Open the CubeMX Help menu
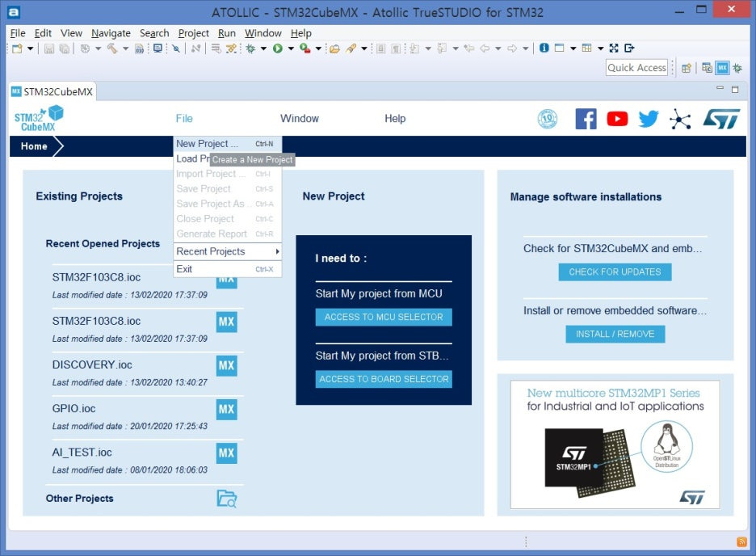 tap(395, 119)
